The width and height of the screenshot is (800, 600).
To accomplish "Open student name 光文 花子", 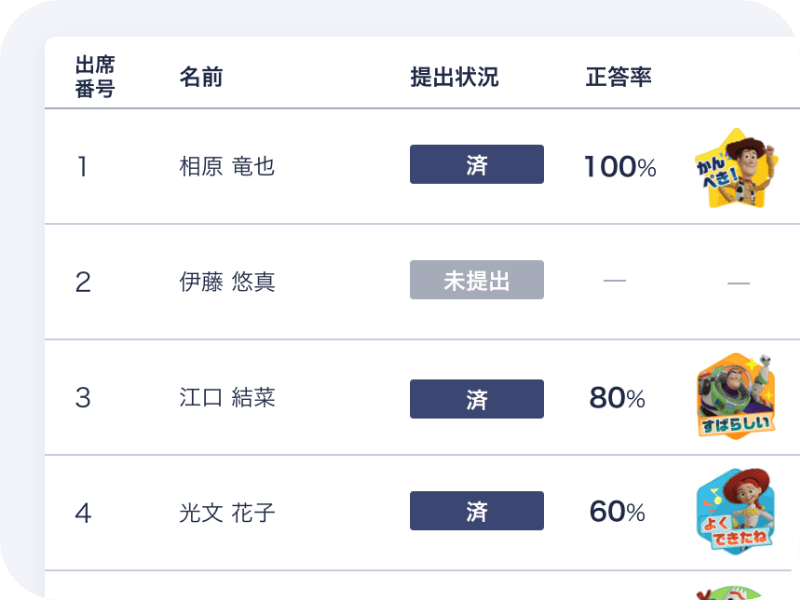I will [x=227, y=513].
